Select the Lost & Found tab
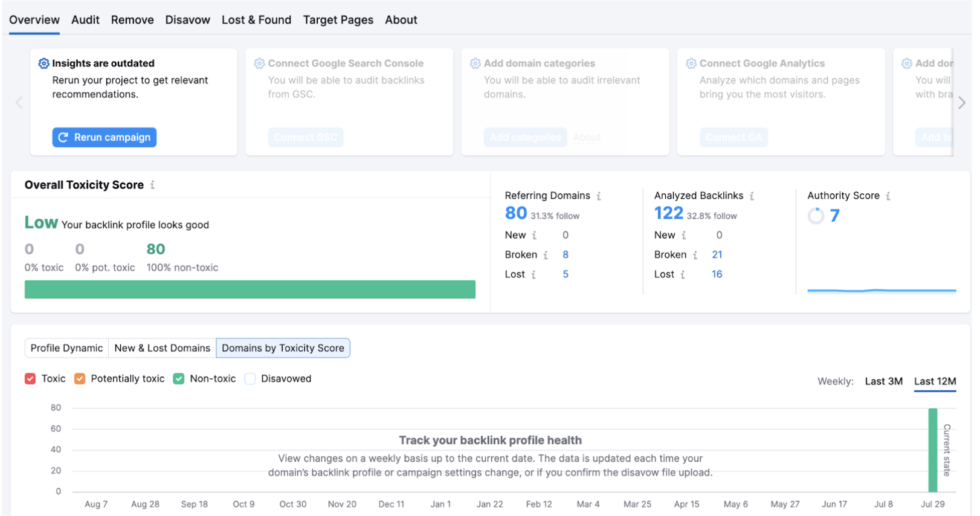The height and width of the screenshot is (516, 980). [x=257, y=20]
